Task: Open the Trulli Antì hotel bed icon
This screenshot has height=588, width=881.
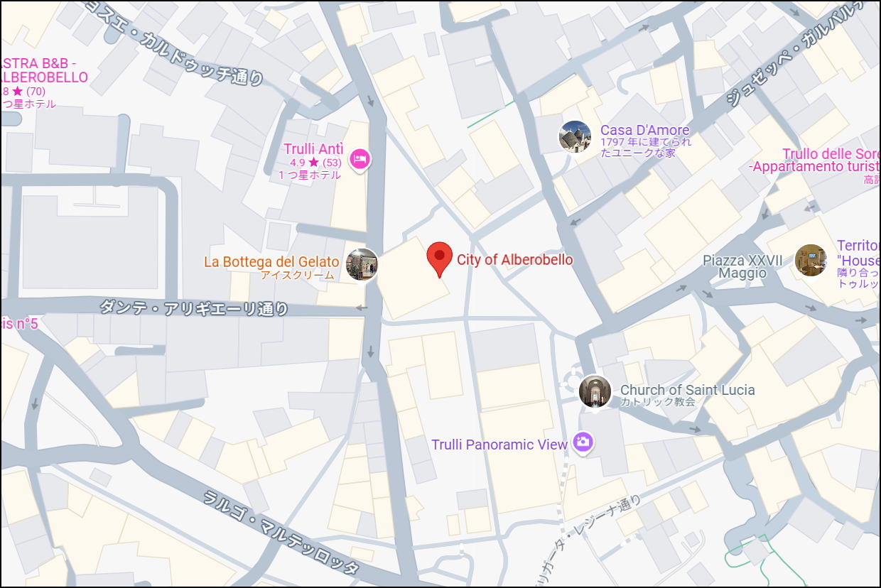Action: pyautogui.click(x=360, y=159)
